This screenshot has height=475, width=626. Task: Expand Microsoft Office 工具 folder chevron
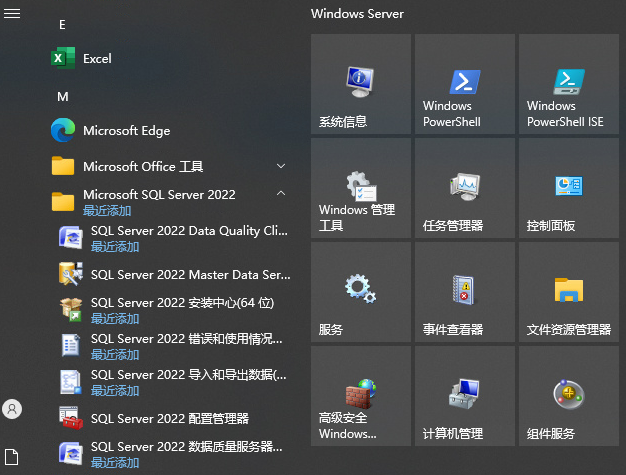[x=281, y=166]
